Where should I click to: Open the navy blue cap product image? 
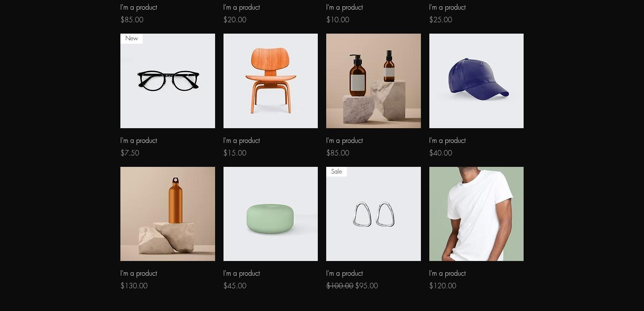[476, 81]
